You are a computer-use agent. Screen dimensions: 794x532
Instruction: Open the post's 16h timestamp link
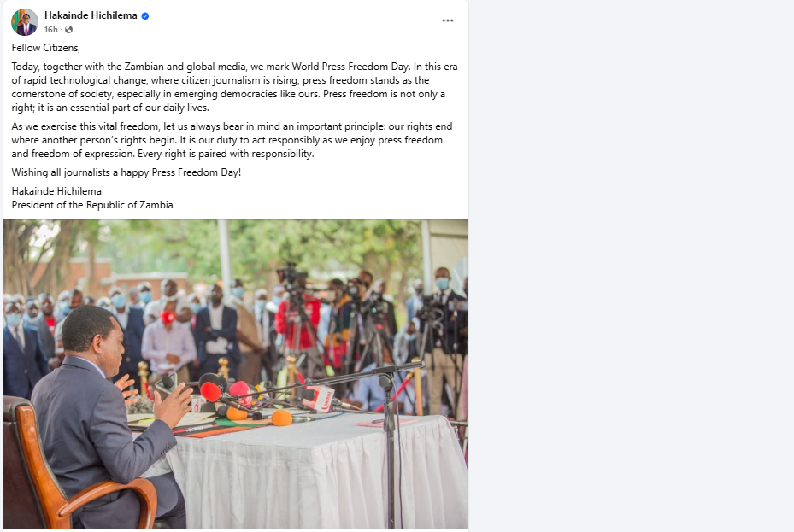pyautogui.click(x=50, y=29)
